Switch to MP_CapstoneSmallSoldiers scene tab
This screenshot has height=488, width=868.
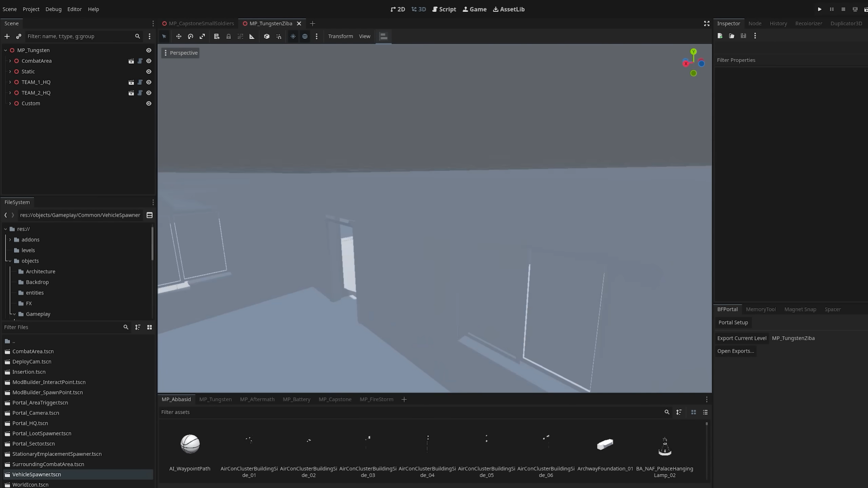tap(201, 23)
